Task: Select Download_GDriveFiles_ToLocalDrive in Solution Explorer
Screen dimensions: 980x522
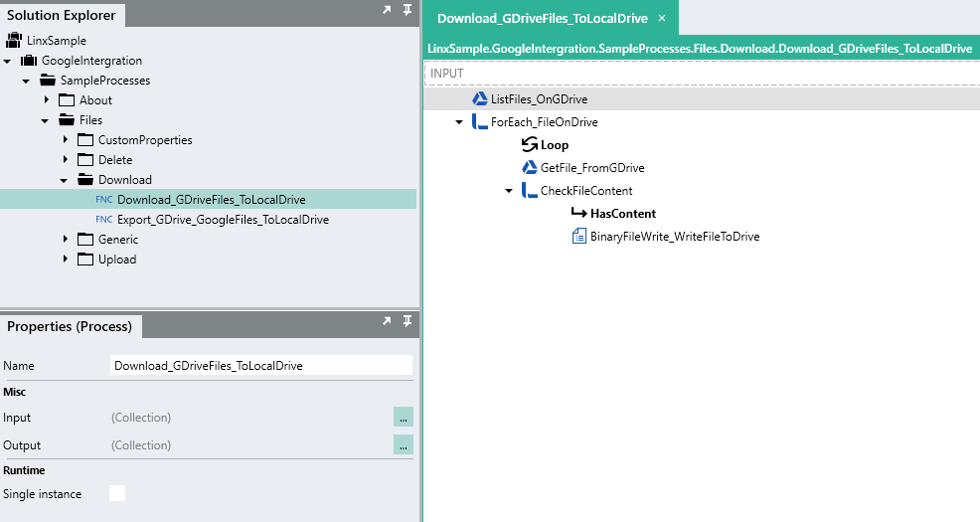Action: point(212,200)
